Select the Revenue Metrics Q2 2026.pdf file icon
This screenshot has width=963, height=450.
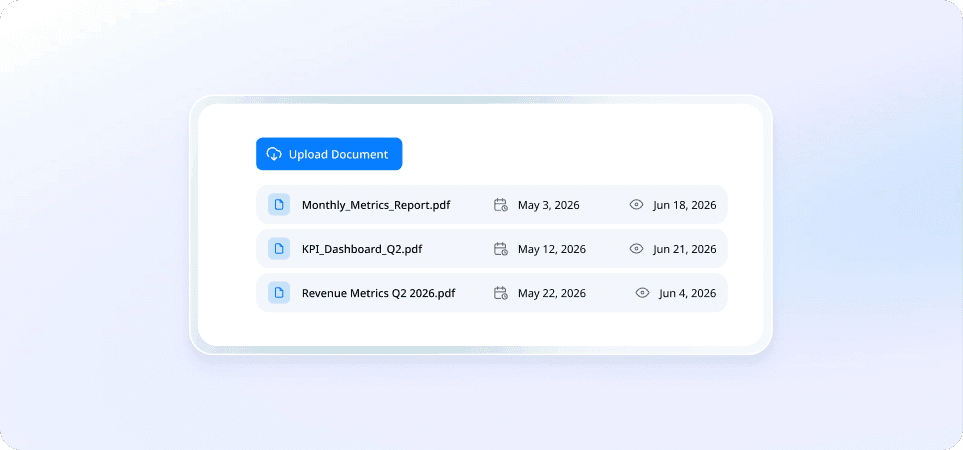click(x=279, y=293)
